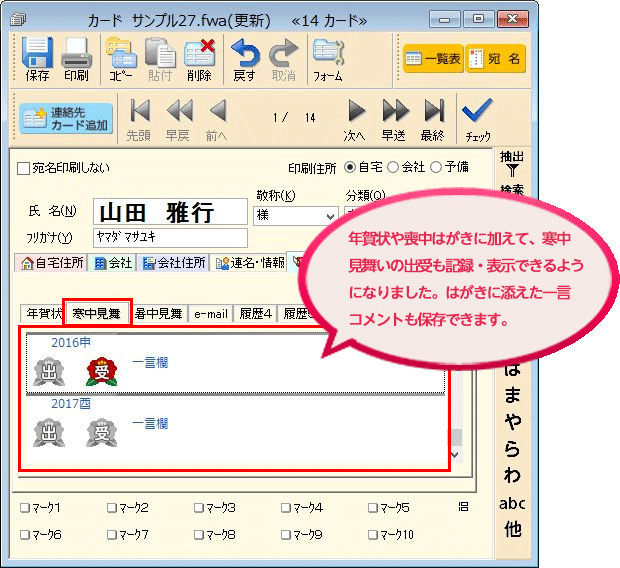Enable 宛名印刷しない checkbox

[24, 168]
